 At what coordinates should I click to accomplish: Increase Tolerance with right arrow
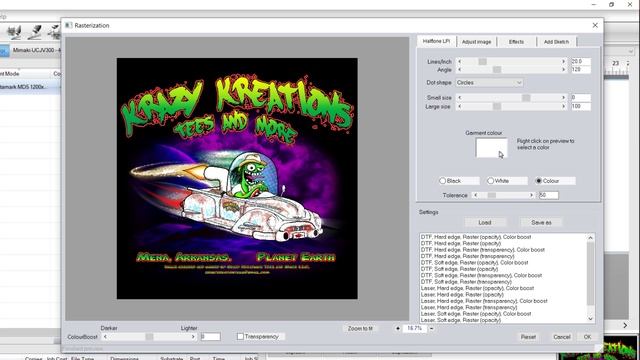coord(531,196)
